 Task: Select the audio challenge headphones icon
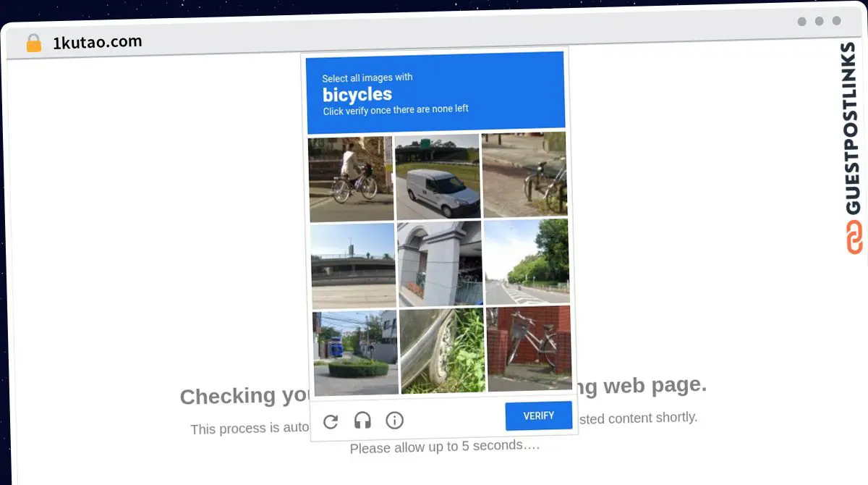point(362,421)
